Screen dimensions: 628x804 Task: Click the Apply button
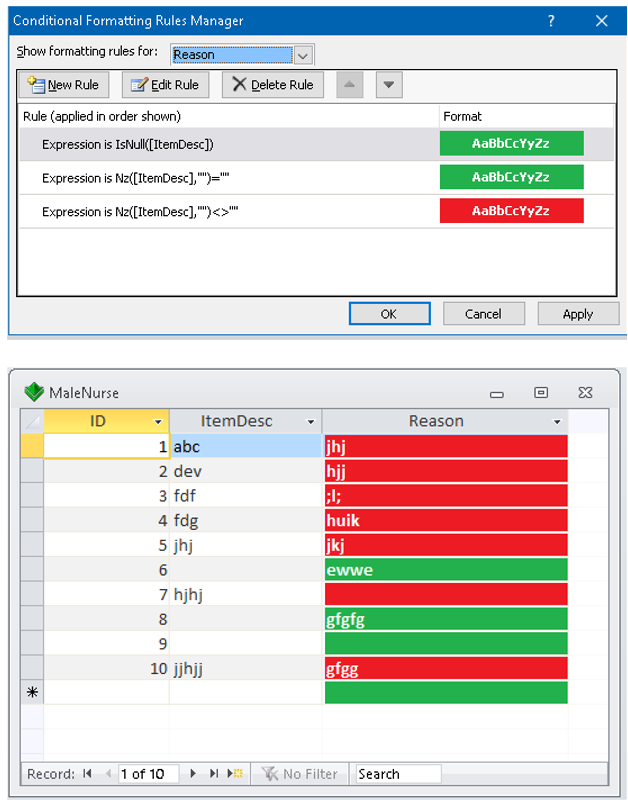(578, 314)
